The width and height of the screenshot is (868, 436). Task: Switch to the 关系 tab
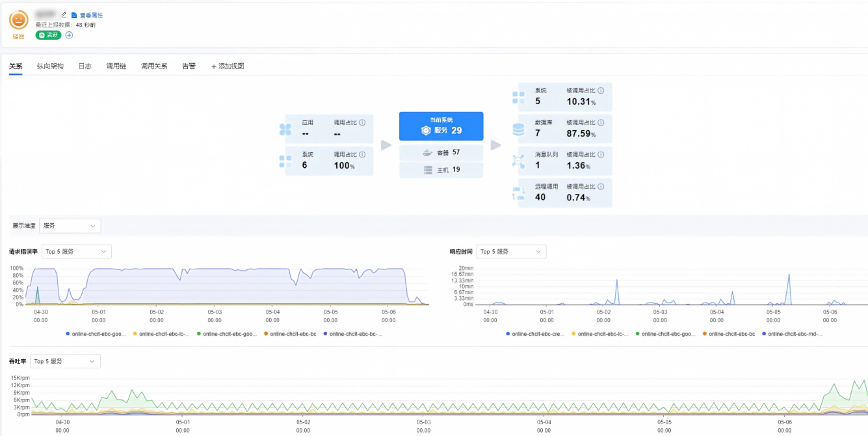click(x=16, y=66)
